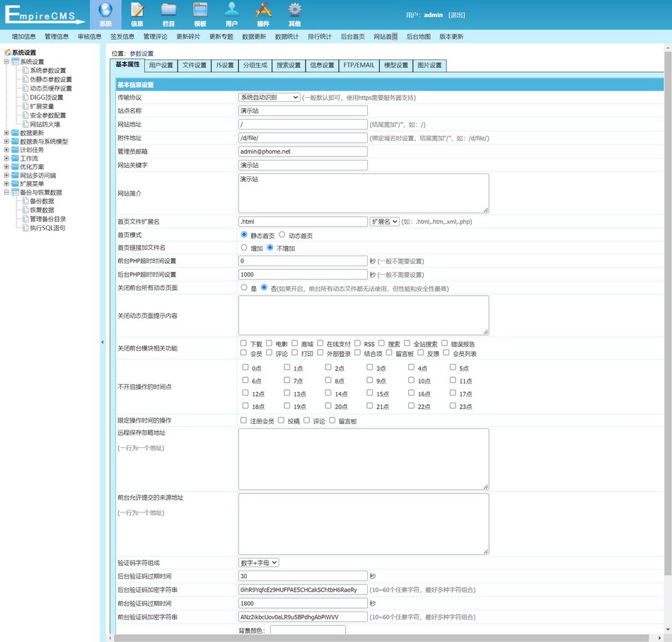
Task: Select 增加 for 首页链接加文件名
Action: (x=244, y=248)
